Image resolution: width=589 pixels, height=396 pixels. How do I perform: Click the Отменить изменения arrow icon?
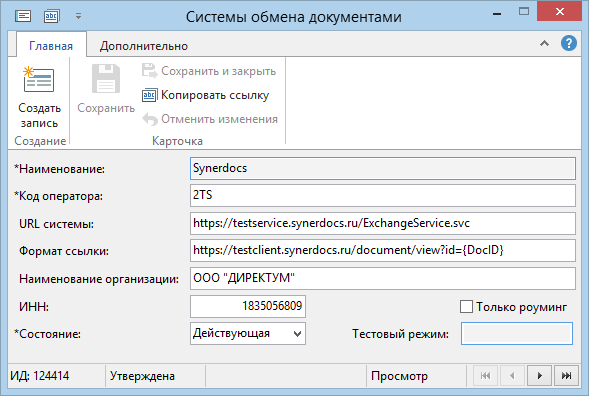(x=150, y=119)
